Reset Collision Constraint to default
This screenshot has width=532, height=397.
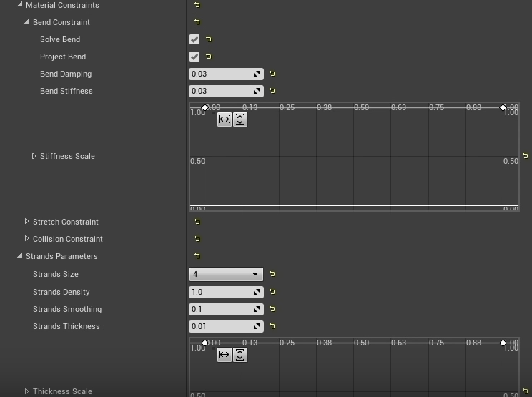[197, 239]
